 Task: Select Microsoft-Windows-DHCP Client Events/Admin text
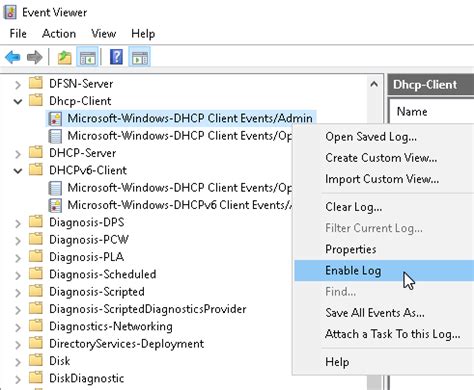[190, 118]
